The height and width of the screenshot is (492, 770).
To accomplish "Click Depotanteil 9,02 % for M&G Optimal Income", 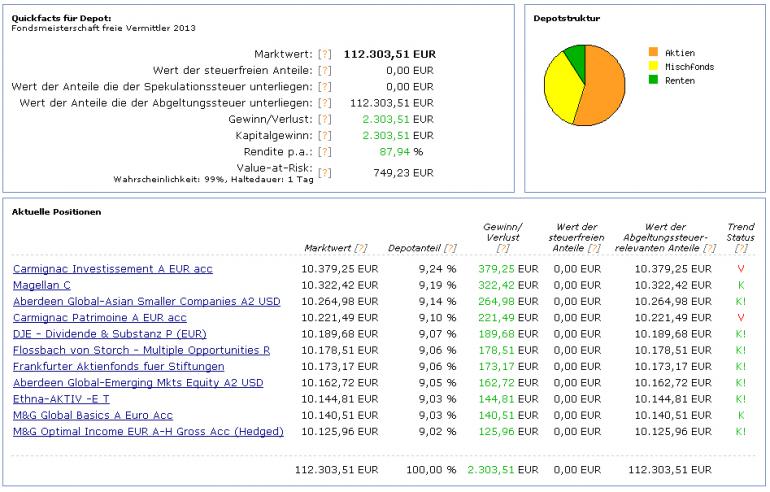I will coord(437,432).
